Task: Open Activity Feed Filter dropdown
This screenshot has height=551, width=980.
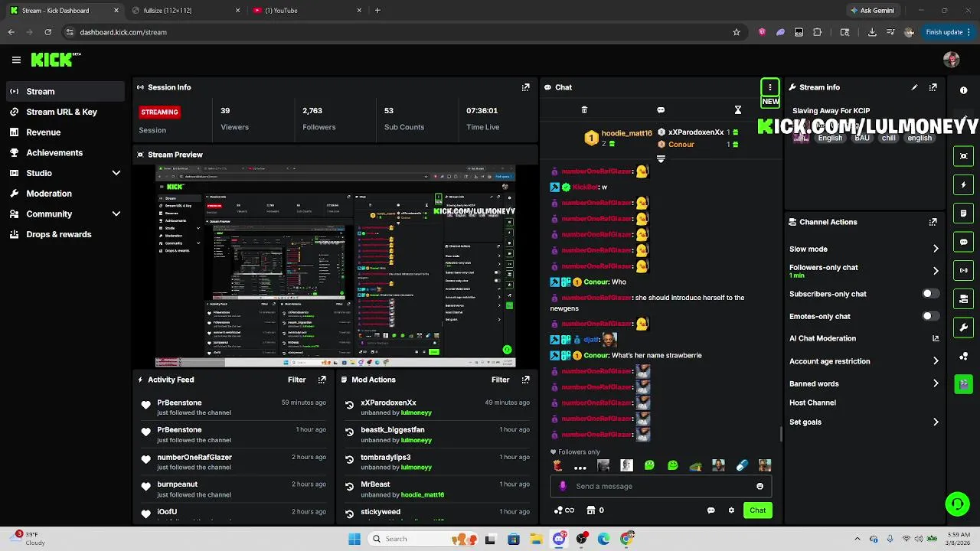Action: click(296, 380)
